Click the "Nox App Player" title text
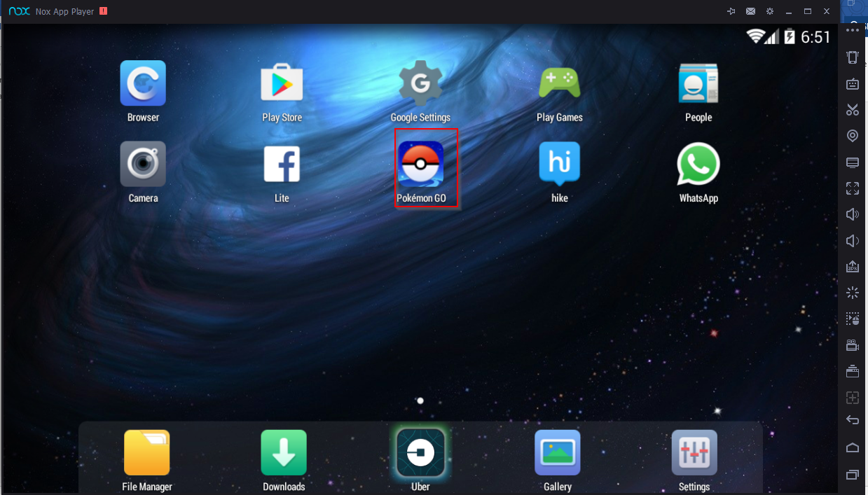This screenshot has width=868, height=495. click(64, 12)
